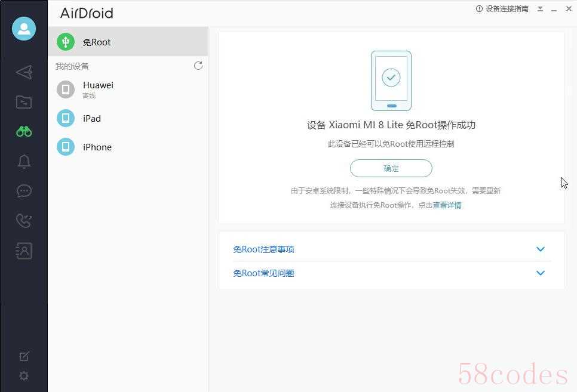Open the user profile avatar
577x392 pixels.
(24, 29)
